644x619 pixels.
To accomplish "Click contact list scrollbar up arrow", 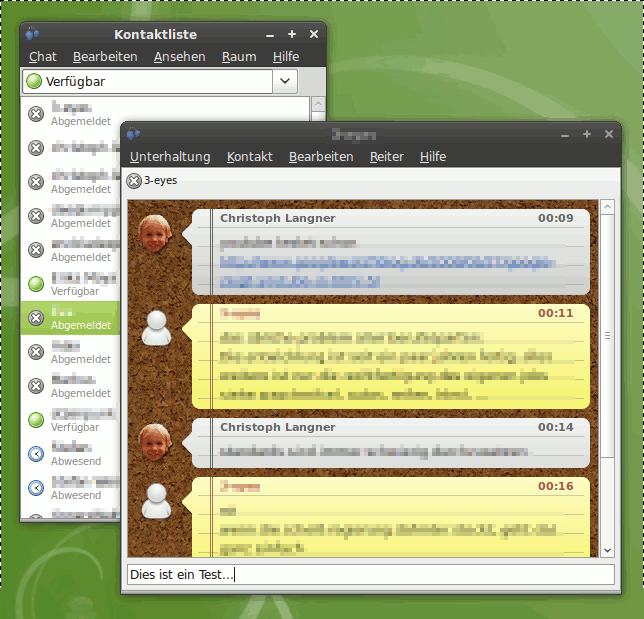I will pos(318,104).
